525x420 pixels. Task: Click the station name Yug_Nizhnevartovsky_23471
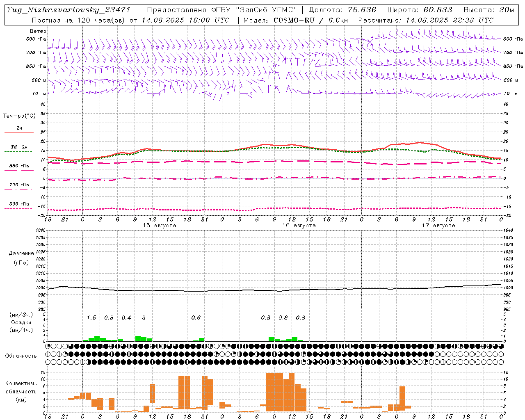click(68, 10)
